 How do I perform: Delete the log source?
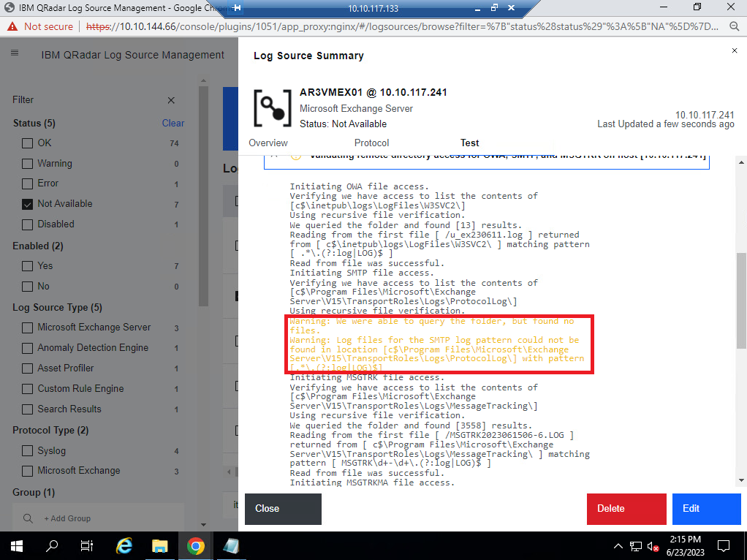[626, 509]
